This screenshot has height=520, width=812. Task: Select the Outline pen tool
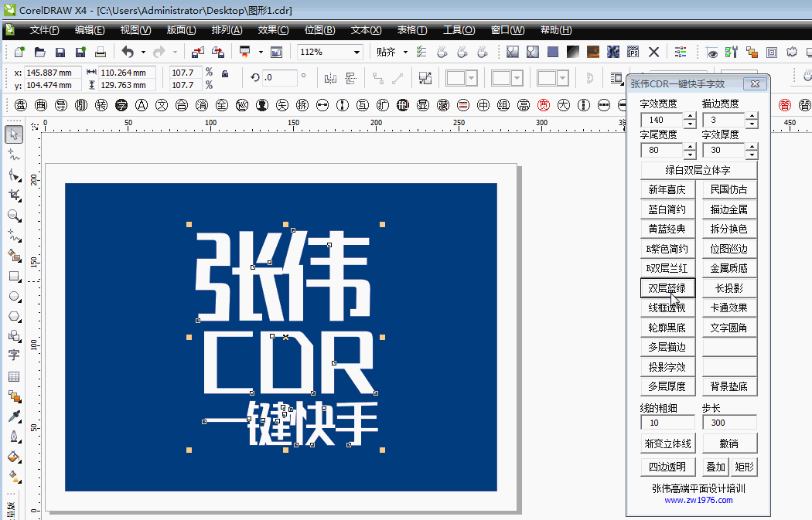point(14,437)
